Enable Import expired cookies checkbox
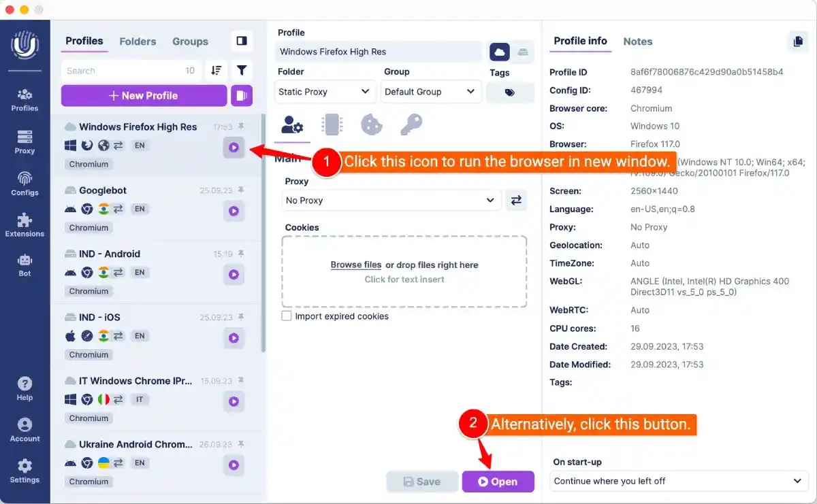 [x=287, y=316]
